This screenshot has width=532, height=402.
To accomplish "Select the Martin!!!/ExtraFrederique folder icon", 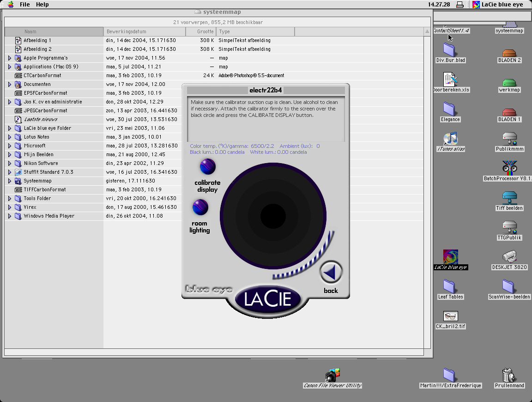I will click(449, 375).
